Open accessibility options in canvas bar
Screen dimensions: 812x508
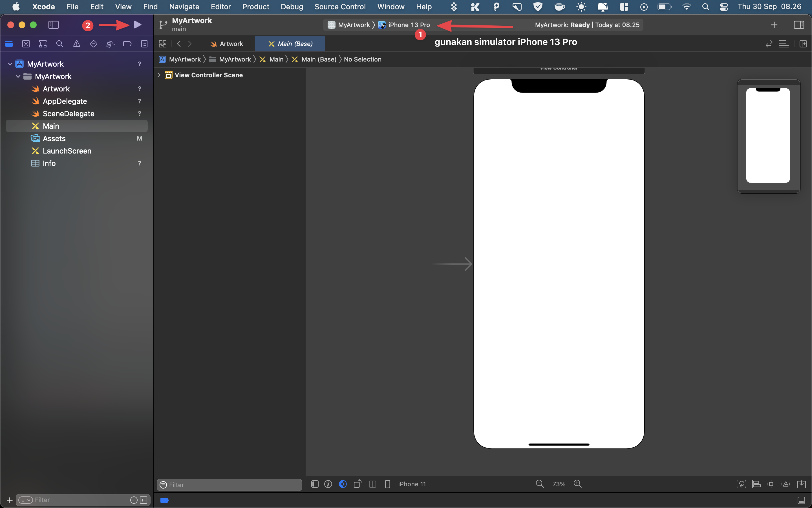[x=328, y=484]
